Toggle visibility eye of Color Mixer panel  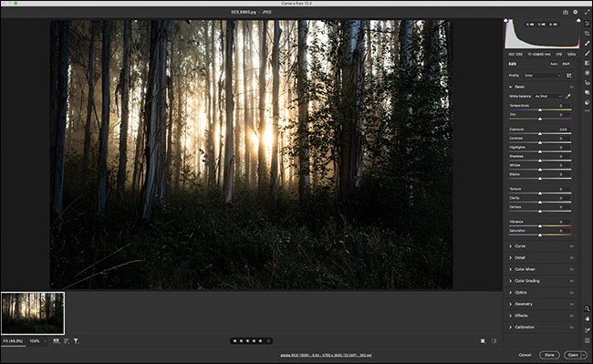pyautogui.click(x=571, y=269)
